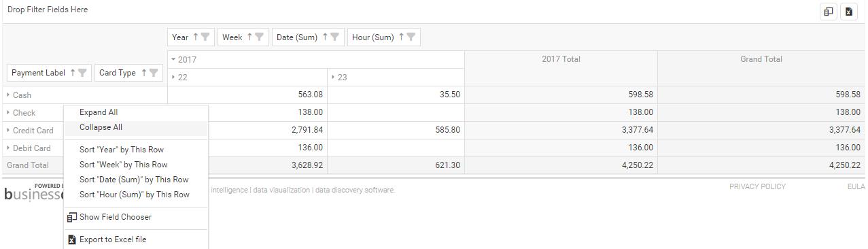Open filter icon on Card Type field
Screen dimensions: 868x249
click(154, 73)
